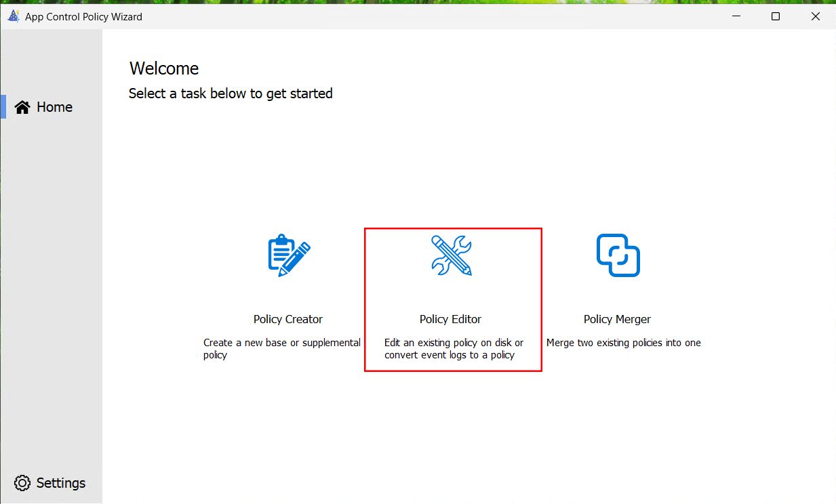The image size is (836, 504).
Task: Click 'Merge two existing policies into one' text
Action: [x=624, y=343]
